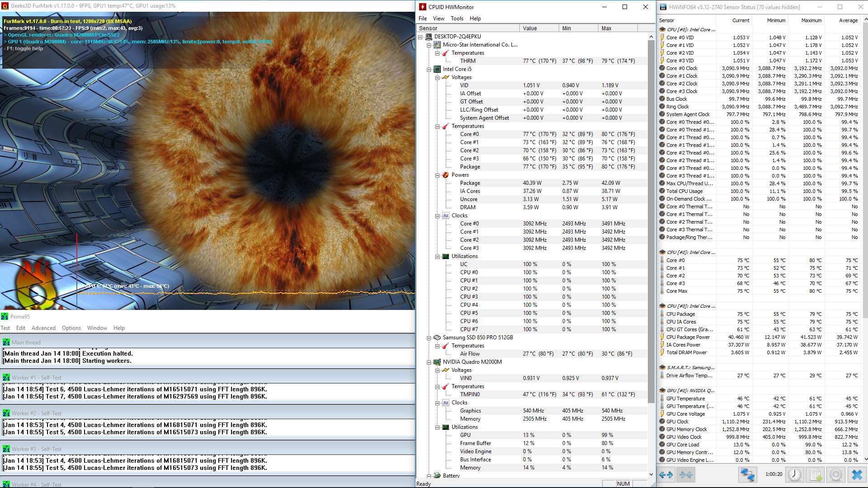The image size is (868, 488).
Task: Collapse Micro-Star International node
Action: click(x=429, y=45)
